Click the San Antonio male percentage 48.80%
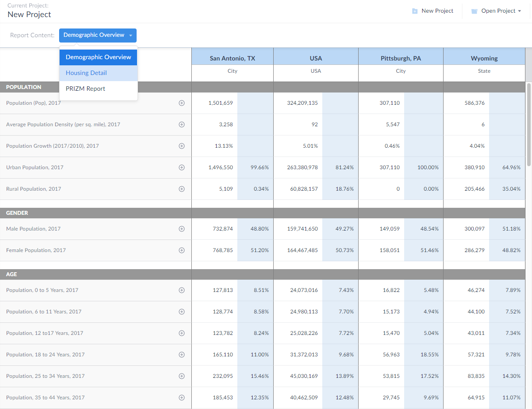This screenshot has width=532, height=409. pos(260,229)
